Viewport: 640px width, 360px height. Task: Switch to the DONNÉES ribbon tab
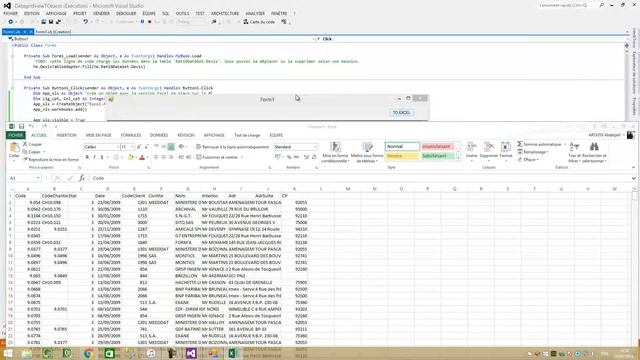point(159,135)
